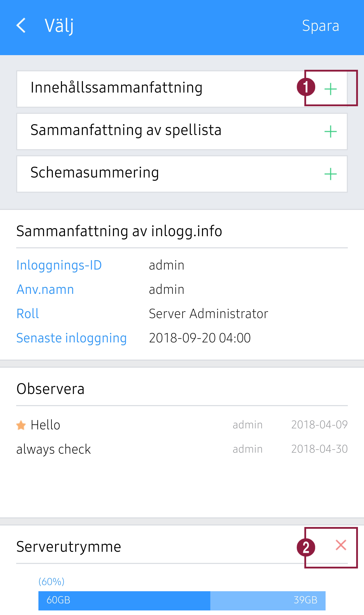Add the Innehållssammanfattning widget with plus icon
Viewport: 364px width, 615px height.
point(330,89)
